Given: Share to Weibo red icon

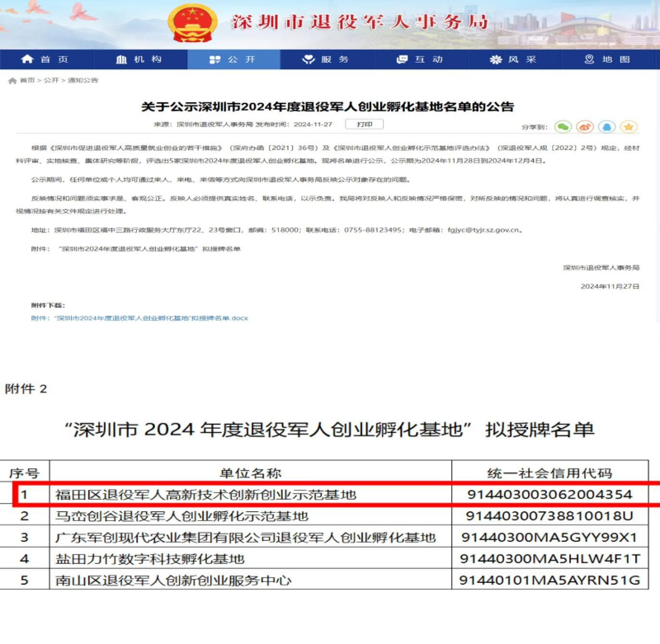Looking at the screenshot, I should point(585,127).
